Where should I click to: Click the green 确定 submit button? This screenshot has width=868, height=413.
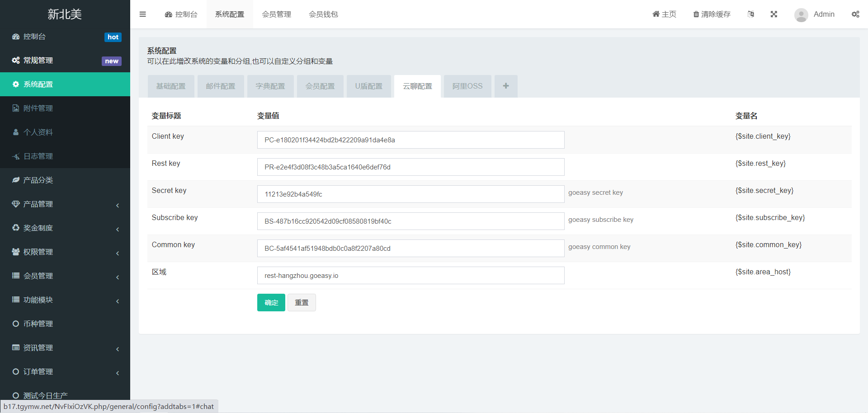(x=271, y=303)
